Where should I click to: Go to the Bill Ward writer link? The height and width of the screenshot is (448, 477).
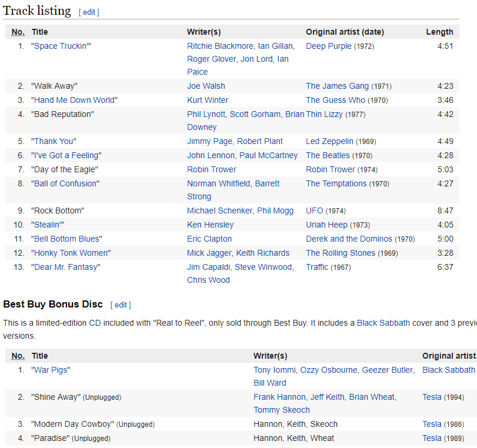(270, 383)
